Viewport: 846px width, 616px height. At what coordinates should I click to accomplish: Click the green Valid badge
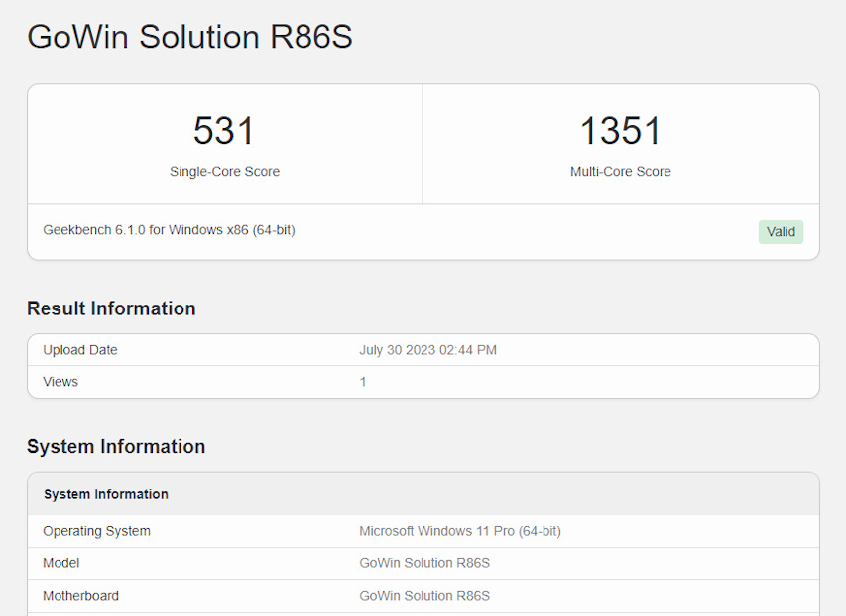781,232
